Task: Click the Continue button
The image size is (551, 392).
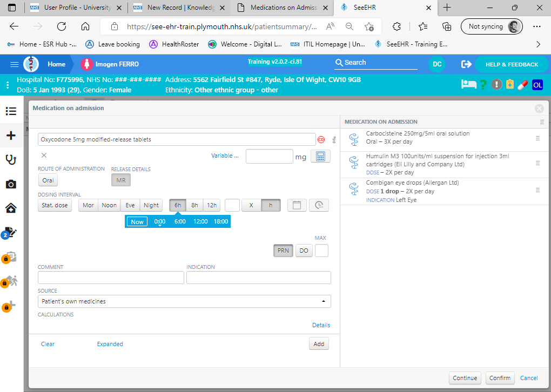Action: point(465,378)
